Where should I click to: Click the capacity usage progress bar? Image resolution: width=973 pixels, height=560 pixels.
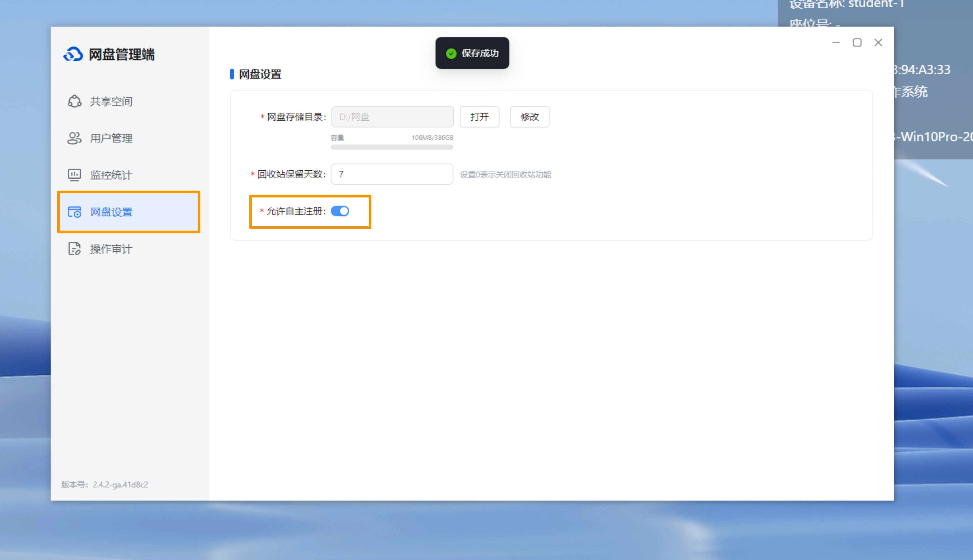[392, 147]
